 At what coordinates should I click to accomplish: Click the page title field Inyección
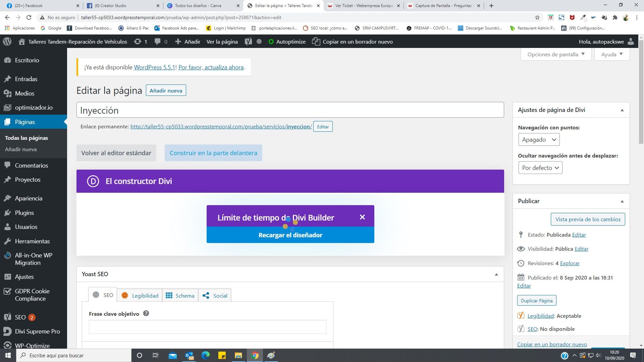click(x=290, y=110)
